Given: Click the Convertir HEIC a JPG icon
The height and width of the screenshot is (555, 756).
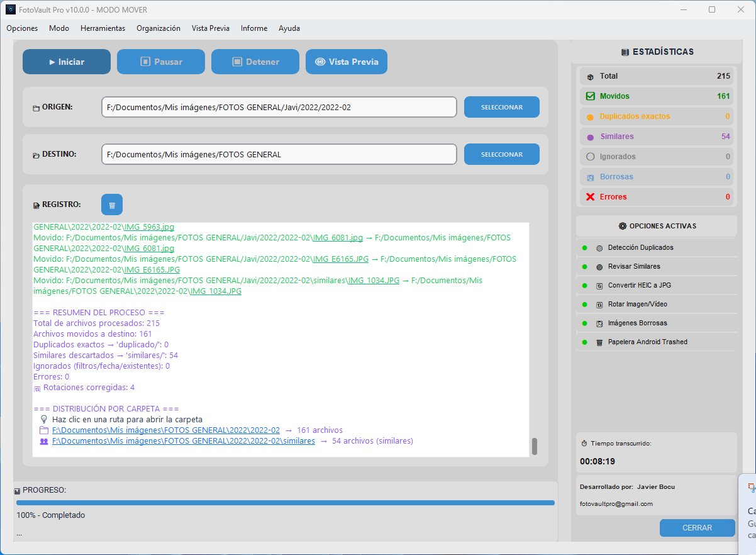Looking at the screenshot, I should 599,286.
